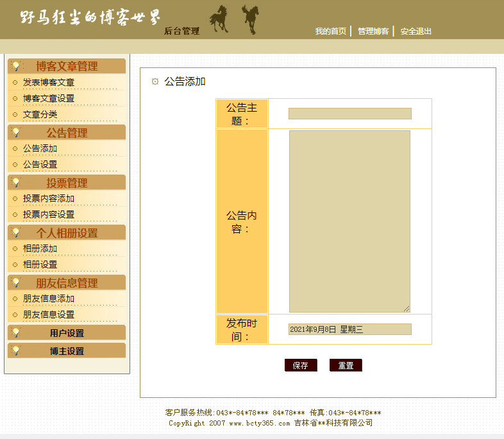Image resolution: width=504 pixels, height=439 pixels.
Task: Click the lightbulb icon beside 博客文章管理
Action: pos(16,66)
